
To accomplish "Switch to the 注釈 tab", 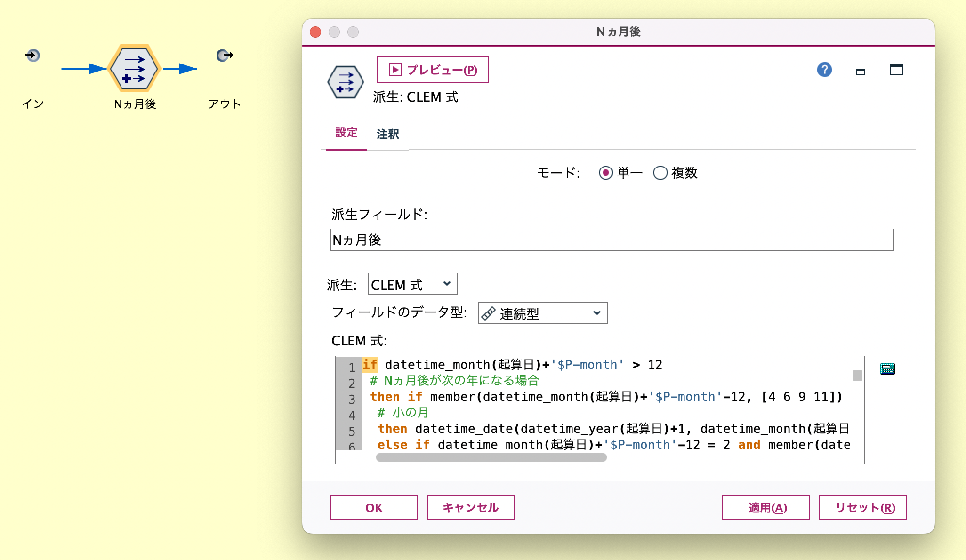I will click(387, 134).
